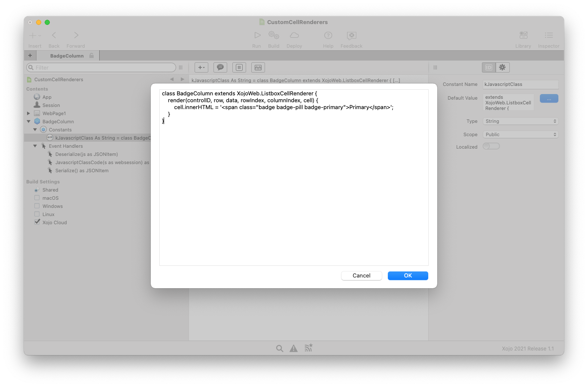Viewport: 588px width, 387px height.
Task: Open the Type dropdown showing String
Action: coord(520,121)
